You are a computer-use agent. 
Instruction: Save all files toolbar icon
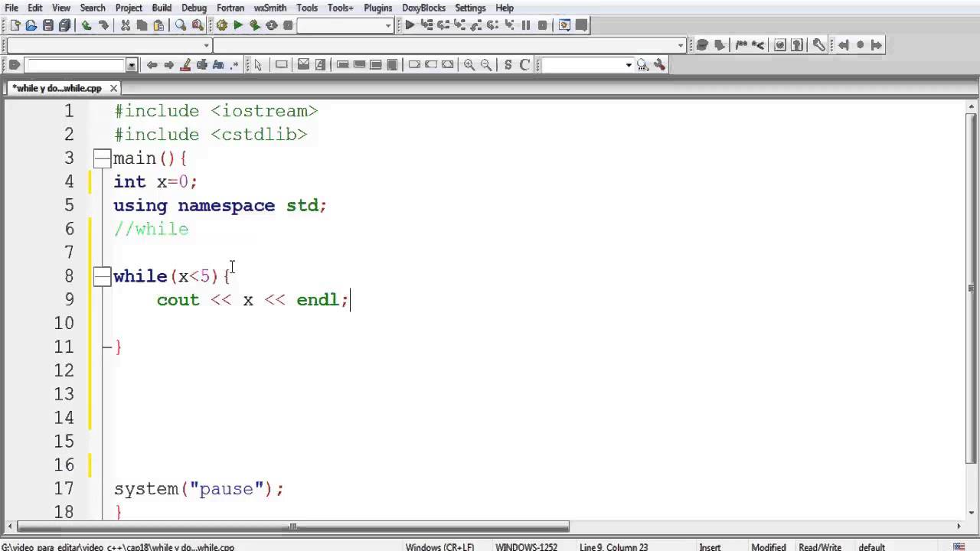(65, 25)
